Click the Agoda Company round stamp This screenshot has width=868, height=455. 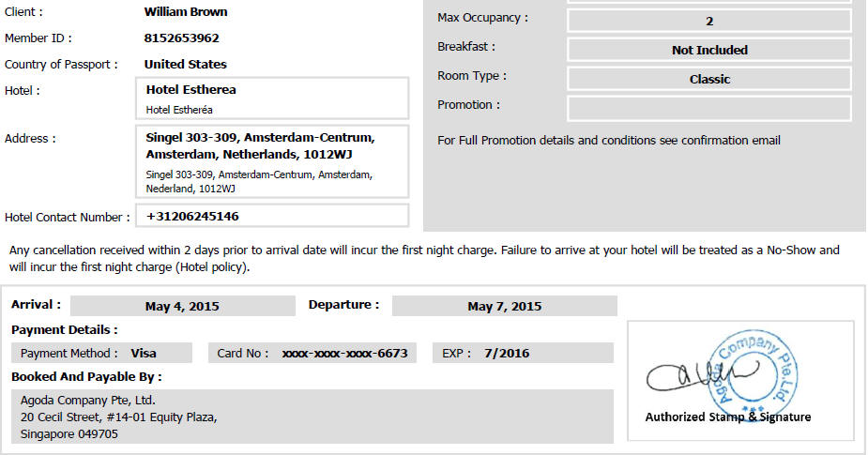click(x=753, y=373)
